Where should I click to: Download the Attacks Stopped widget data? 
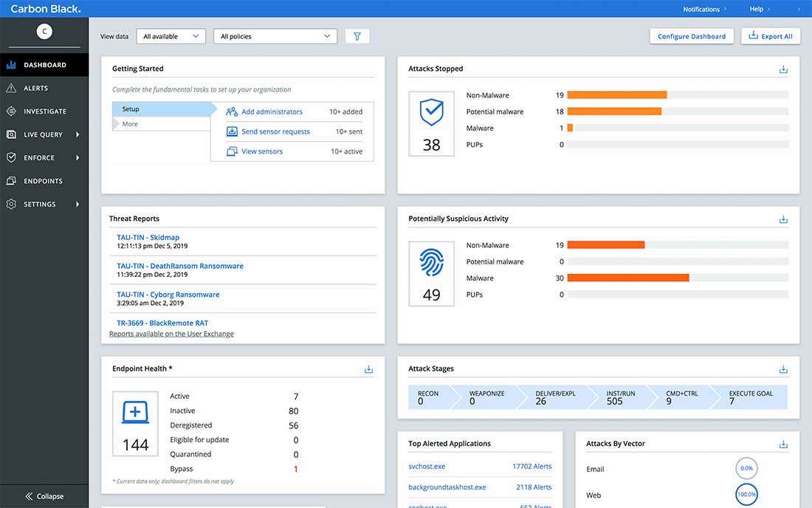click(783, 68)
